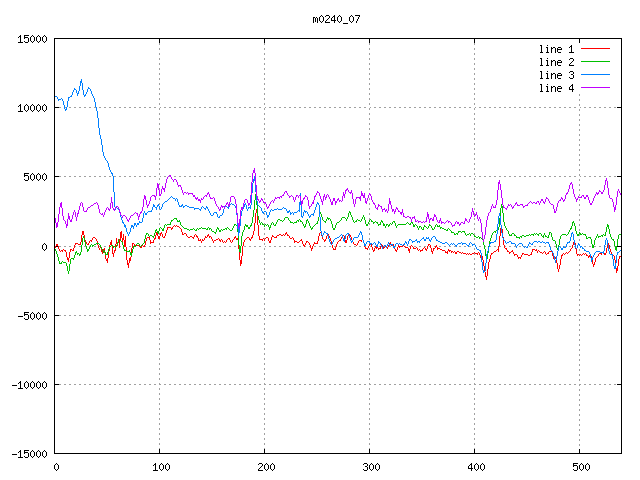Click the purple line 4 legend sample
The width and height of the screenshot is (640, 480).
(596, 88)
